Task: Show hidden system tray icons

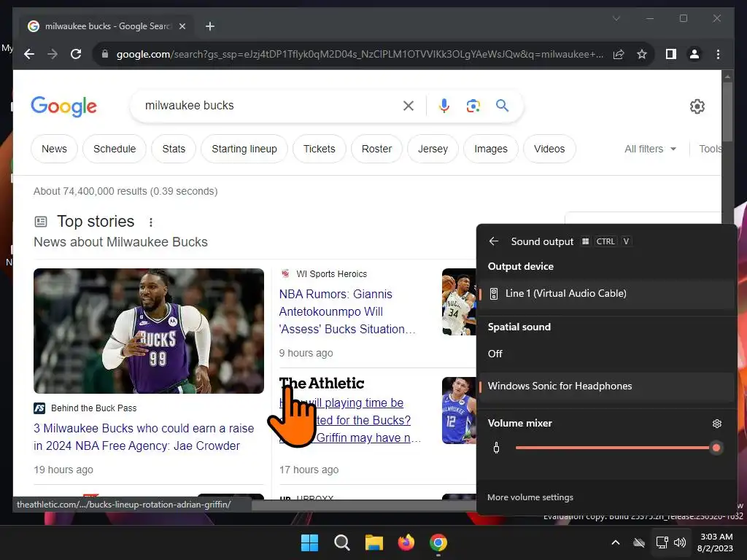Action: [x=616, y=542]
